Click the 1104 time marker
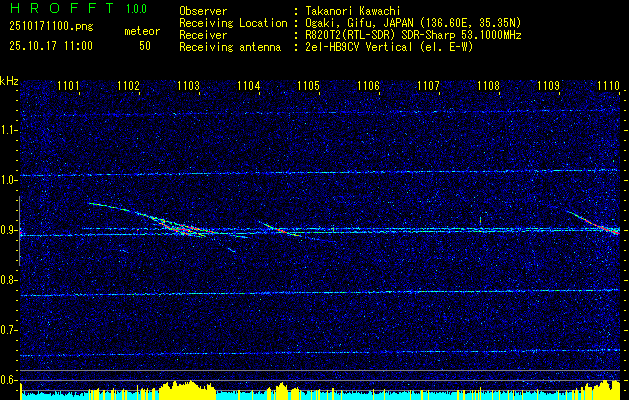Viewport: 629px width, 400px height. click(248, 85)
